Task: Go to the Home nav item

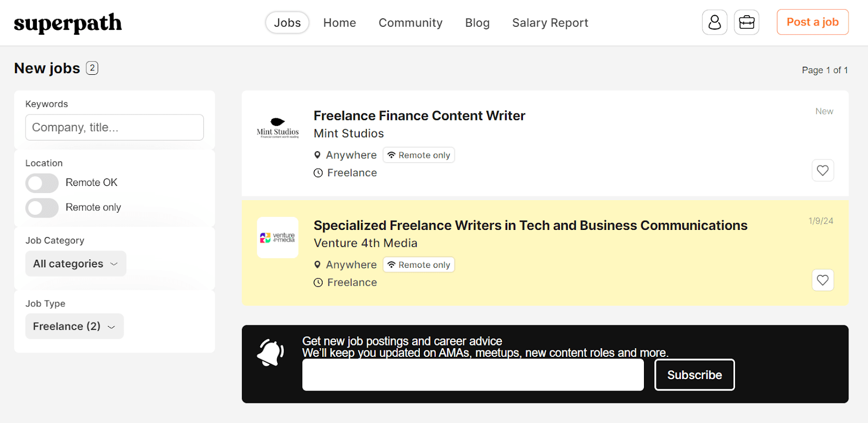Action: pyautogui.click(x=340, y=23)
